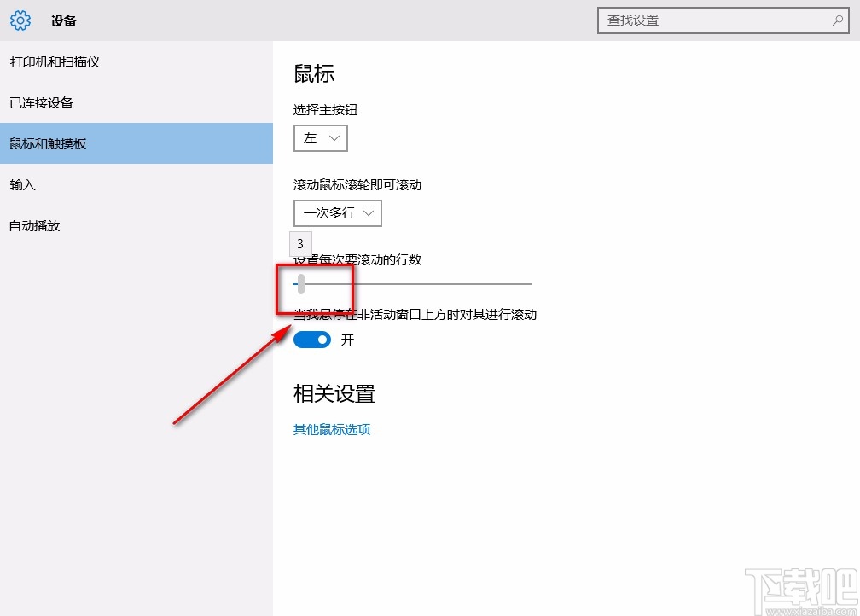860x616 pixels.
Task: Click the scroll lines slider handle
Action: 300,283
